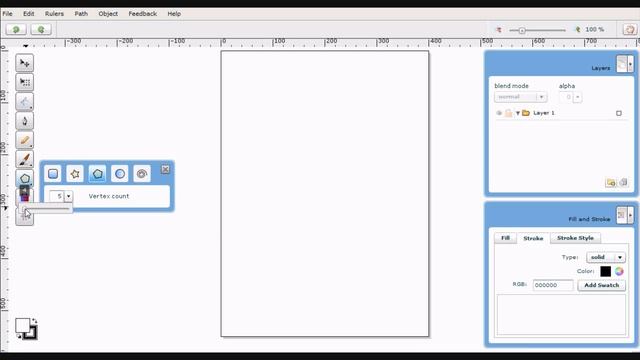Viewport: 640px width, 360px height.
Task: Click the zoom out icon left of slider
Action: pyautogui.click(x=498, y=30)
